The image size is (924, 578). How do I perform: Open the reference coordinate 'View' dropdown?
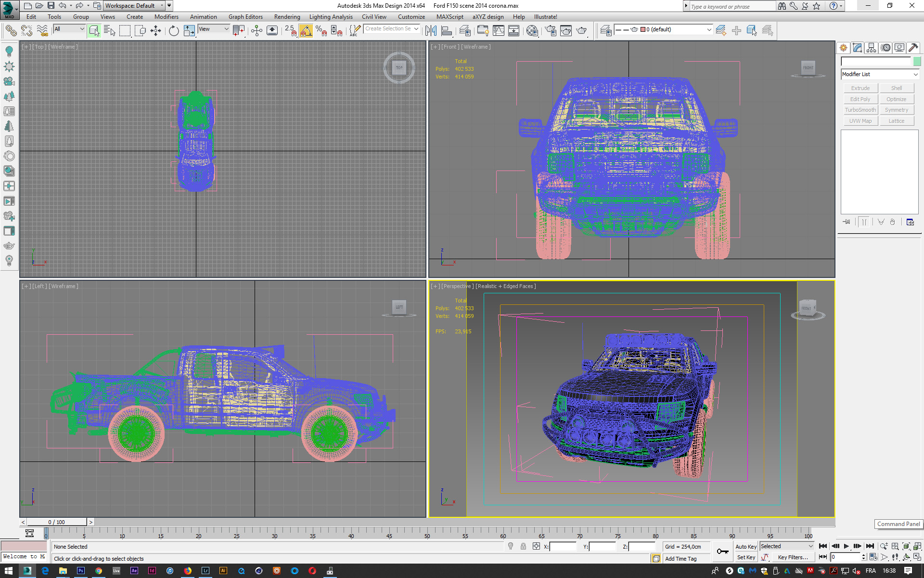click(x=214, y=29)
